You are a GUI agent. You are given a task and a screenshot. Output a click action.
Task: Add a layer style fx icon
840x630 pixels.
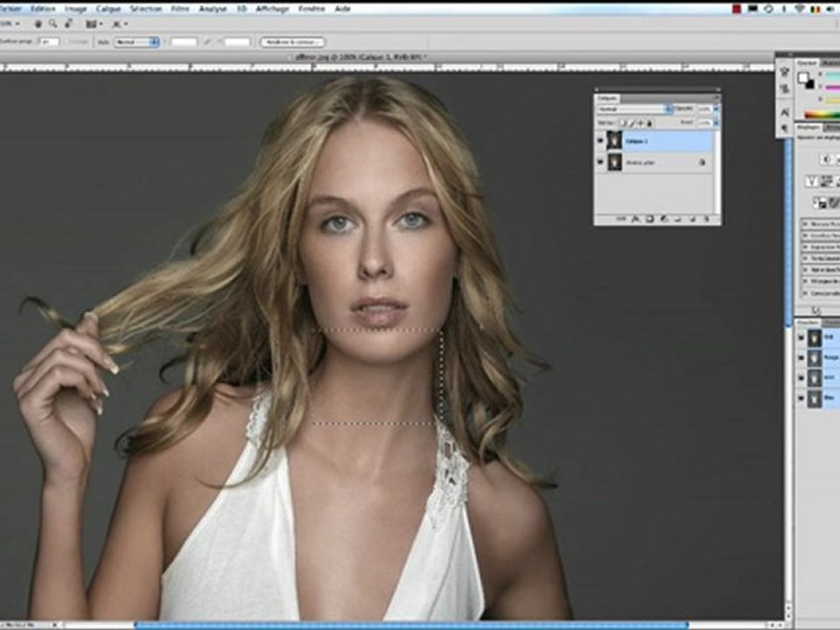635,219
